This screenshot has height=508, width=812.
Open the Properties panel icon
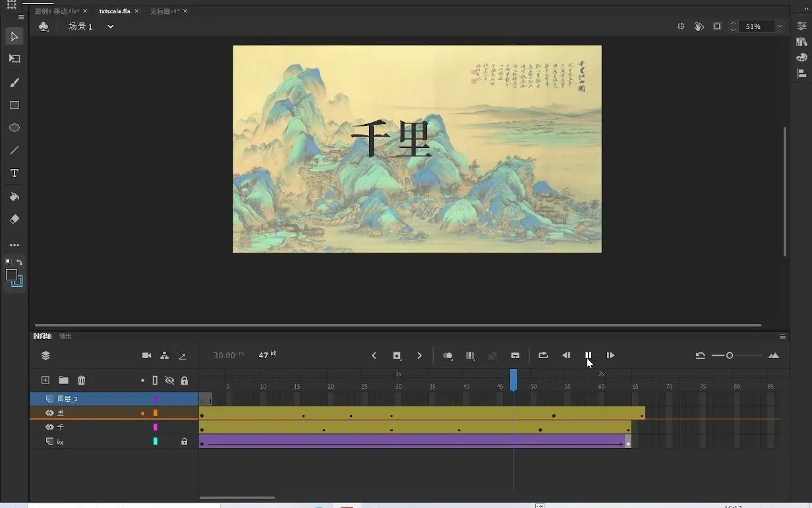click(x=801, y=24)
